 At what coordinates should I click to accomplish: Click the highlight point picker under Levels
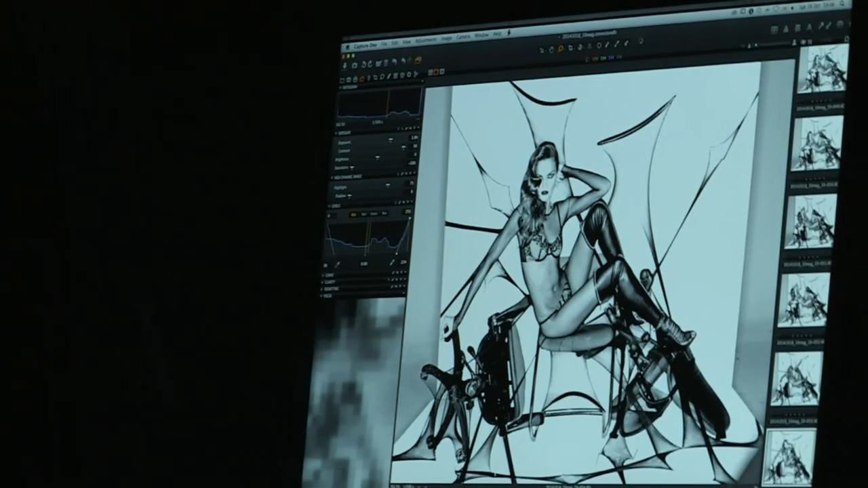tap(392, 262)
